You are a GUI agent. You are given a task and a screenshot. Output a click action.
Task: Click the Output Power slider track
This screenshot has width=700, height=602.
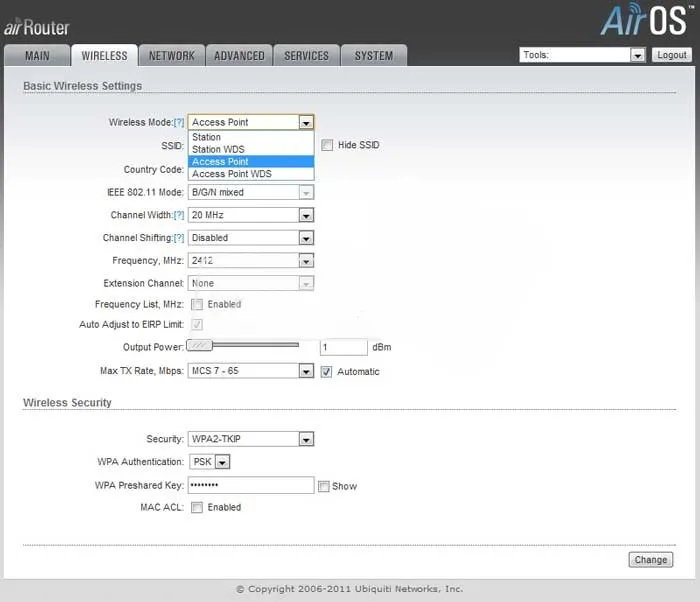256,345
